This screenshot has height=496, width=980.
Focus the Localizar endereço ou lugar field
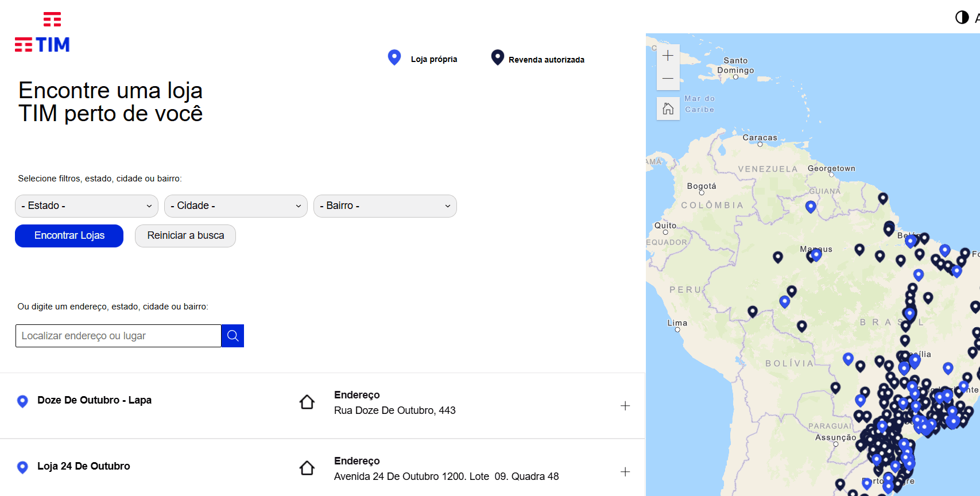coord(118,336)
